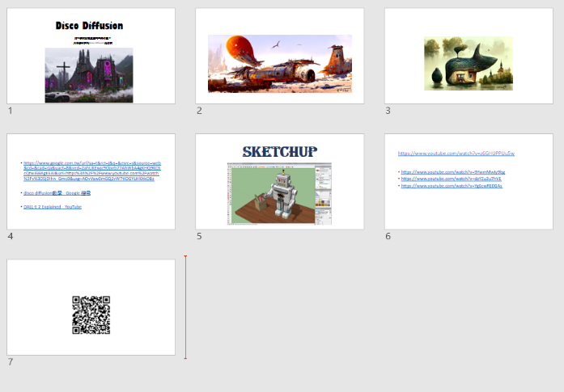Click slide number 7 label
The height and width of the screenshot is (392, 564).
(x=11, y=362)
